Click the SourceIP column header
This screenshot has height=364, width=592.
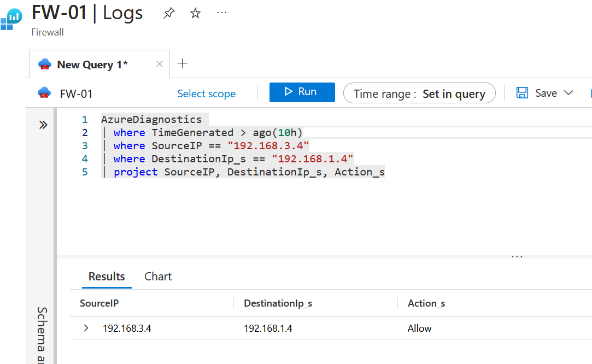[x=99, y=303]
